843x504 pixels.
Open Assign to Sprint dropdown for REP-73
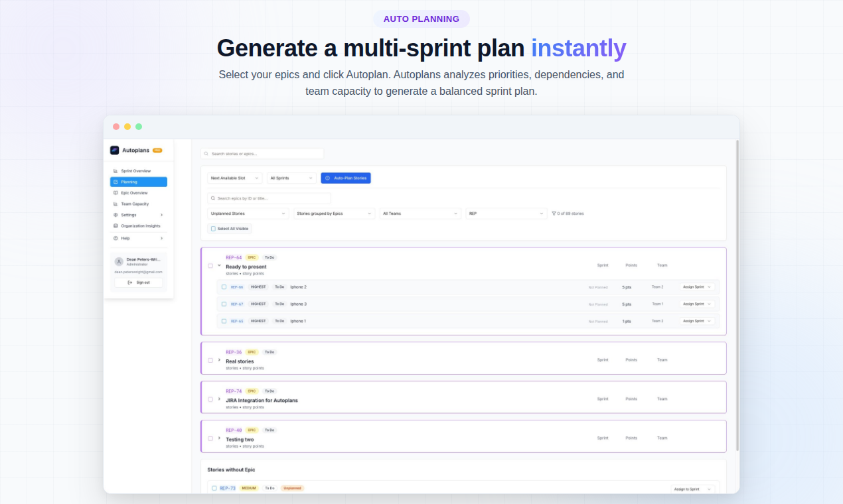coord(693,489)
